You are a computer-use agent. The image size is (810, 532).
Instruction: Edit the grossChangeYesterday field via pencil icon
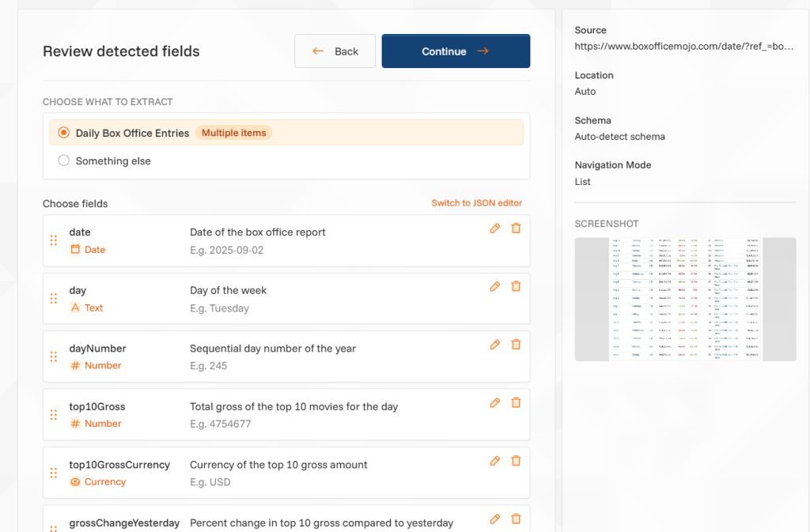(495, 519)
